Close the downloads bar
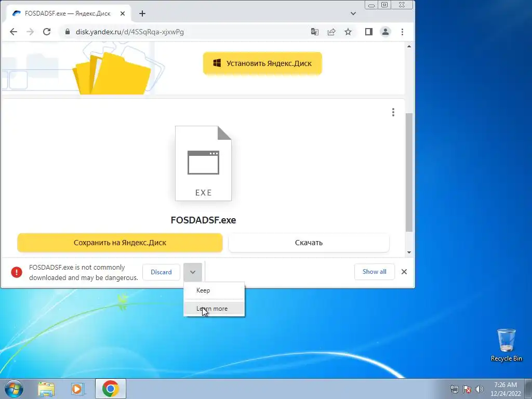 [404, 272]
